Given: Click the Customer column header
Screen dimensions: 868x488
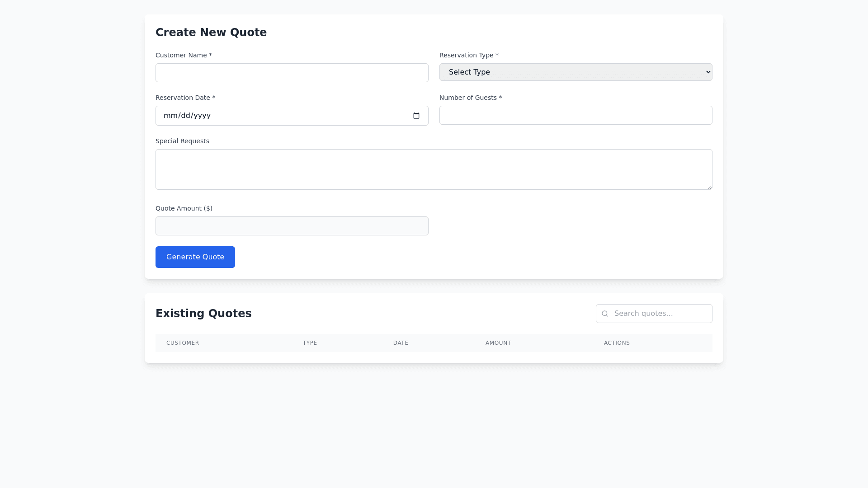Looking at the screenshot, I should coord(183,343).
